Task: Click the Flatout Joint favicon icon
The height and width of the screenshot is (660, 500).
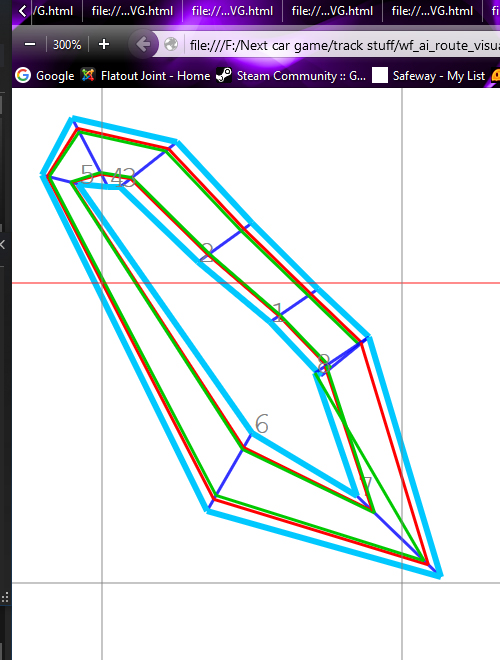Action: pyautogui.click(x=88, y=75)
